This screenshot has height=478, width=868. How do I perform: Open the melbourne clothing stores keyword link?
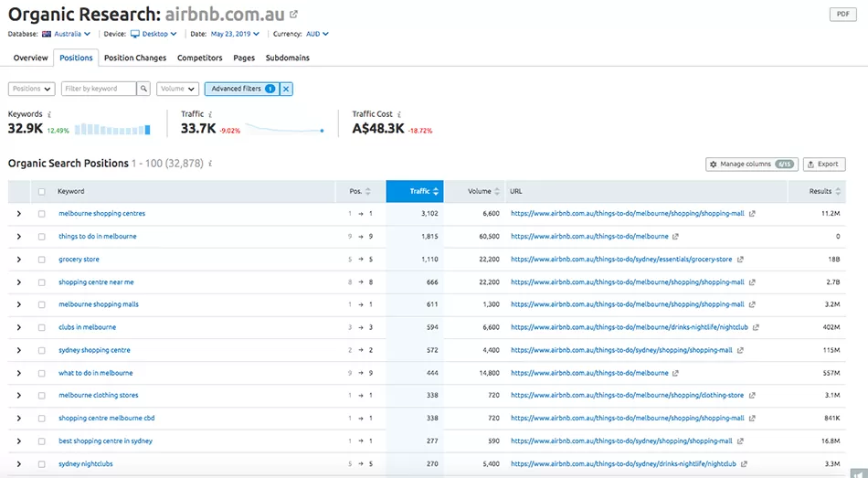coord(99,396)
